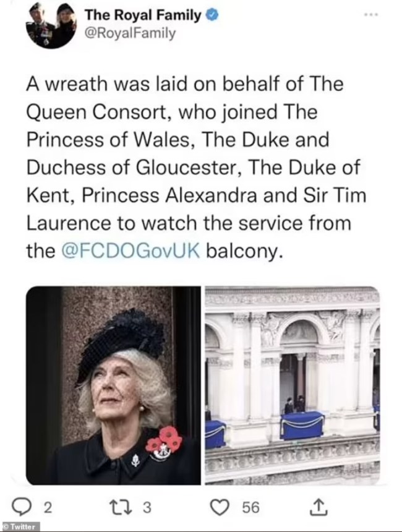Open the left photo of woman in black hat
Image resolution: width=402 pixels, height=532 pixels.
113,385
